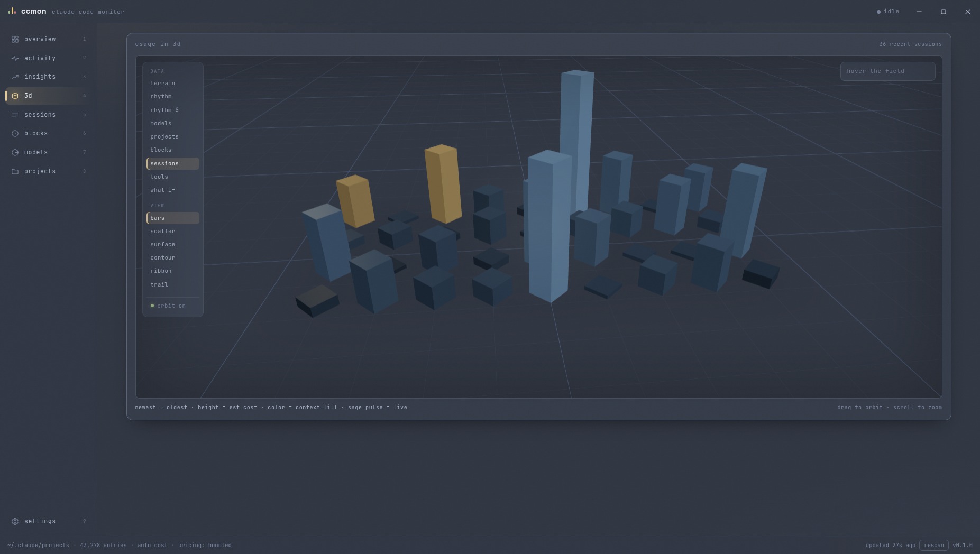The height and width of the screenshot is (554, 980).
Task: Click the activity pulse icon
Action: coord(15,58)
